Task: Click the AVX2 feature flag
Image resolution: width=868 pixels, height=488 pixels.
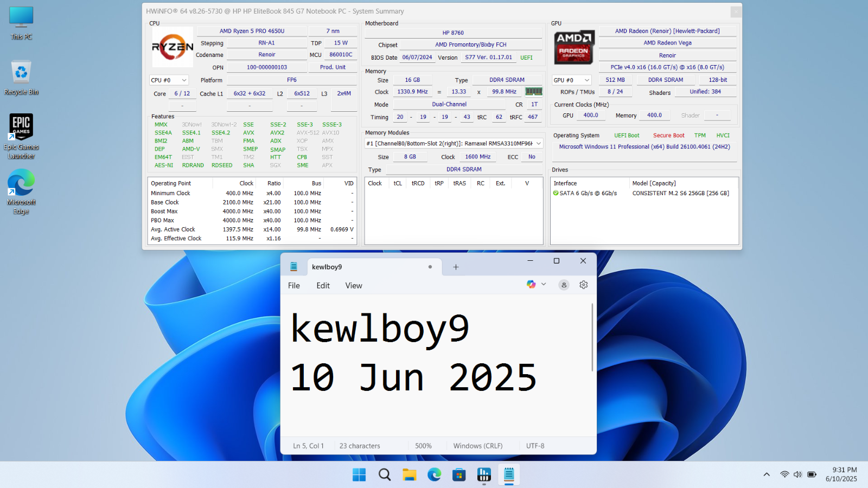Action: click(x=277, y=132)
